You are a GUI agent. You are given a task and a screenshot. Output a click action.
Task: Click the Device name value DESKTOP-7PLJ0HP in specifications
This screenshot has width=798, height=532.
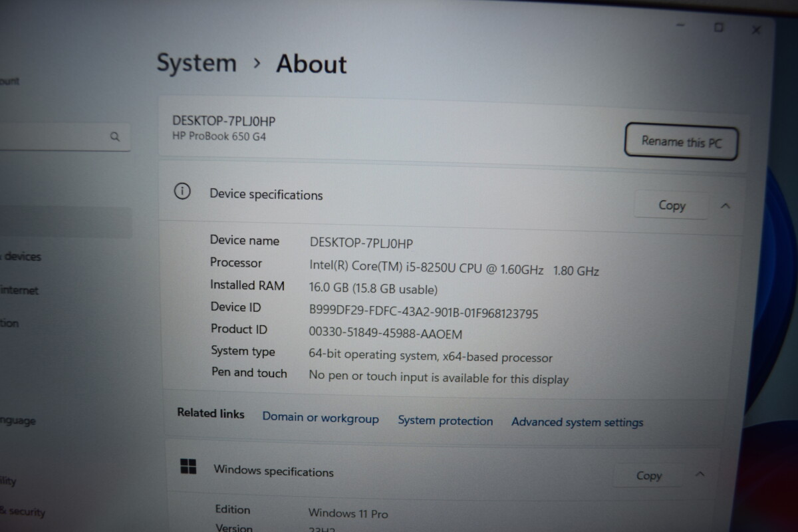(x=361, y=243)
